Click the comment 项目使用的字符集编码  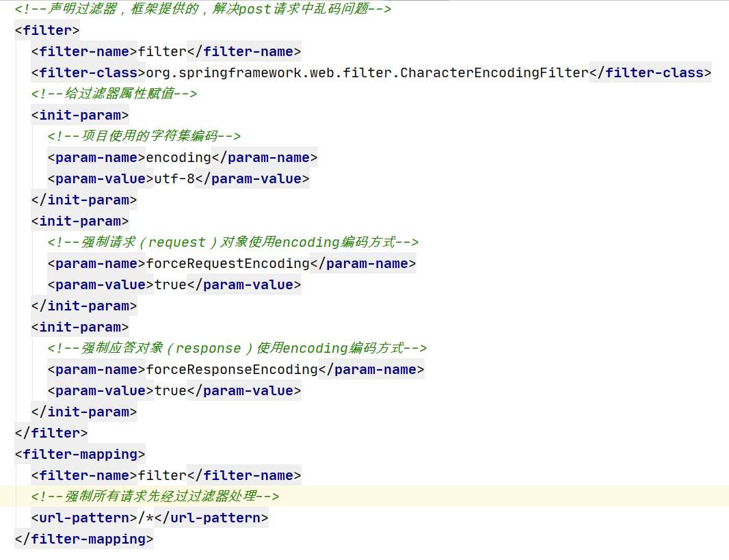click(144, 135)
